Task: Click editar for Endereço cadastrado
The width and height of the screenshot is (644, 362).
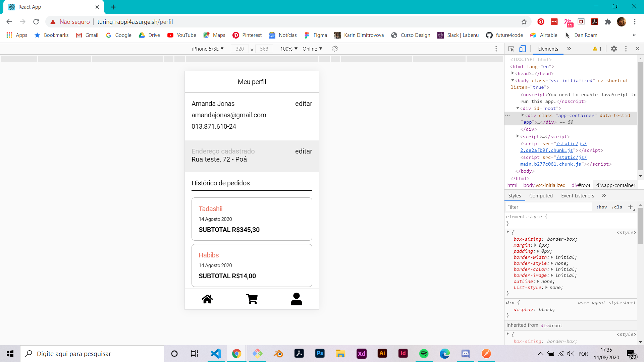Action: tap(304, 152)
